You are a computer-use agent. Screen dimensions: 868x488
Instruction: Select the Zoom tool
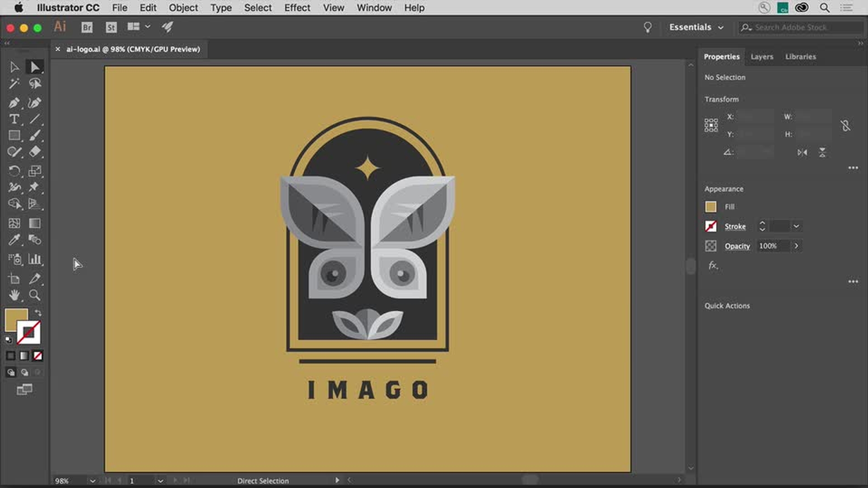pos(35,296)
